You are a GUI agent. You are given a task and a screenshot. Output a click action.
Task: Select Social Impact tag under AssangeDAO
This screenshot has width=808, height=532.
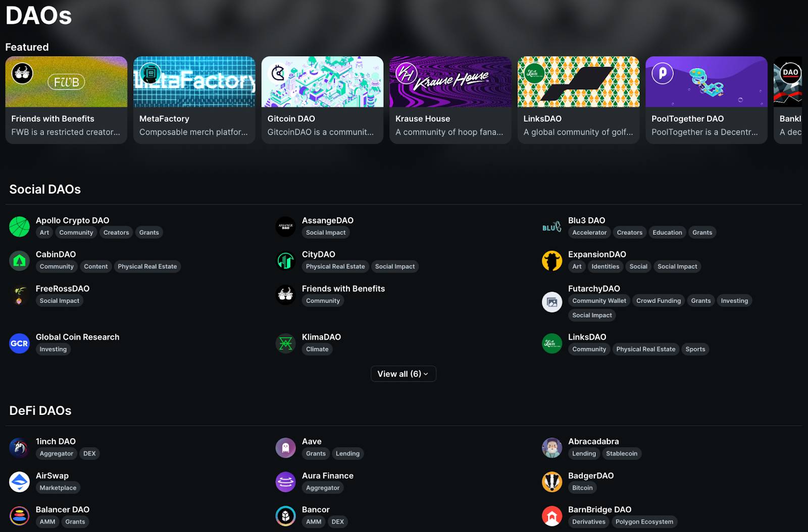pos(326,232)
